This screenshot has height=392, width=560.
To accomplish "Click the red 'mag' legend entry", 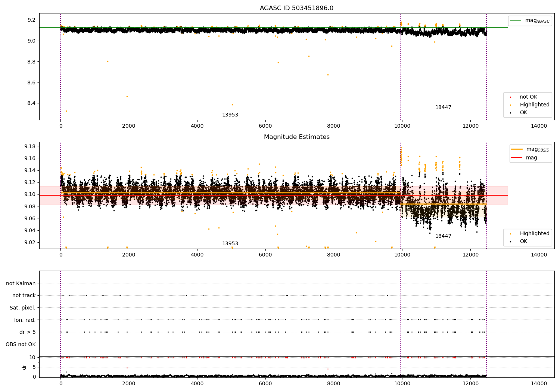I will (x=524, y=158).
